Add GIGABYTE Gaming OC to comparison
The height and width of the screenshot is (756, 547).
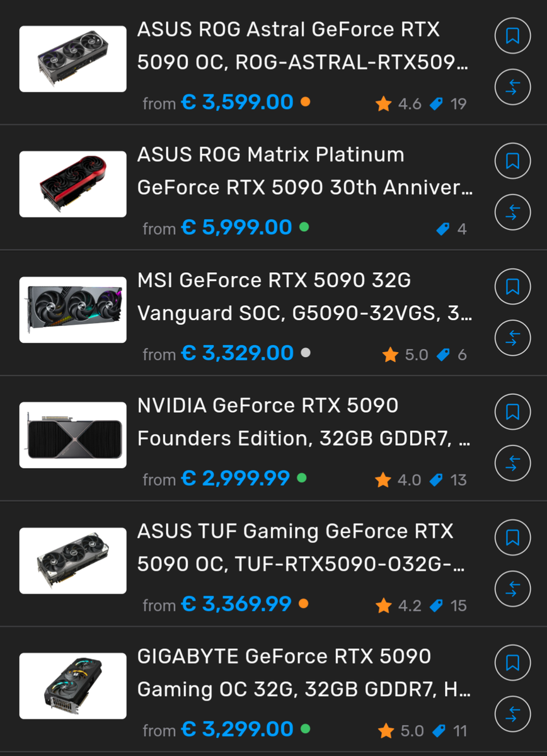512,714
